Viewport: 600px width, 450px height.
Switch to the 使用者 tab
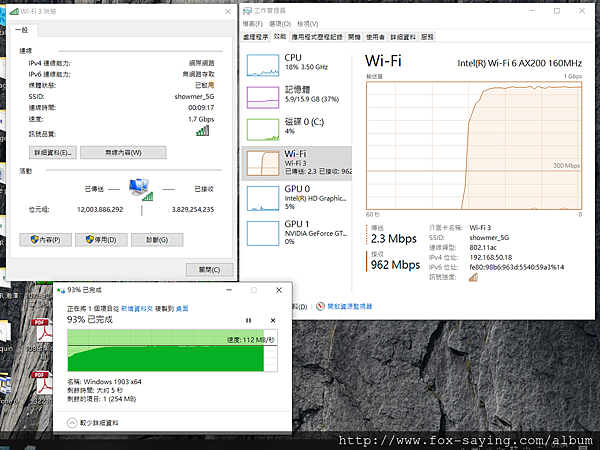coord(375,37)
